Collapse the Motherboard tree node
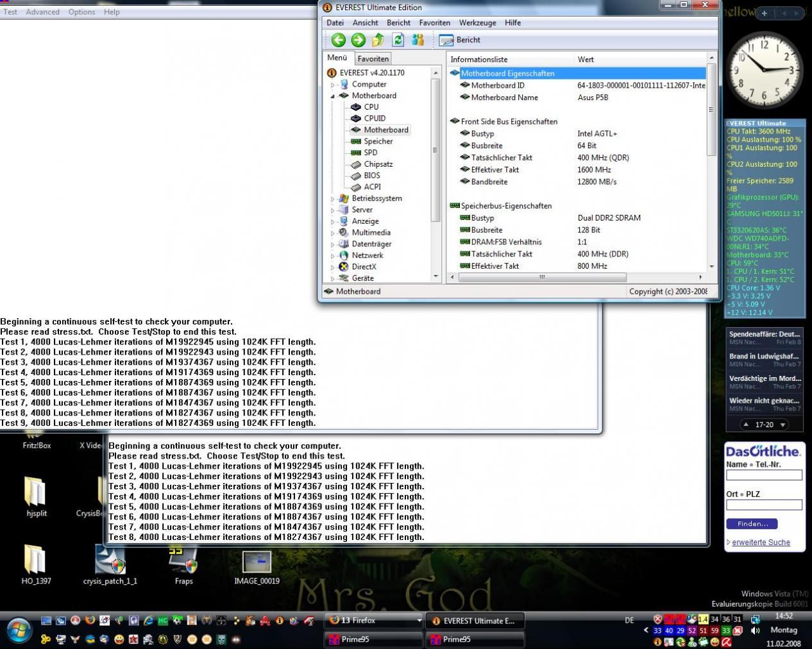Image resolution: width=812 pixels, height=649 pixels. [x=332, y=96]
